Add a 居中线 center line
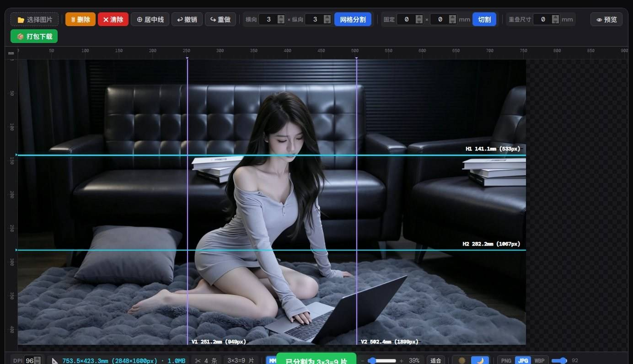This screenshot has width=633, height=364. (150, 20)
